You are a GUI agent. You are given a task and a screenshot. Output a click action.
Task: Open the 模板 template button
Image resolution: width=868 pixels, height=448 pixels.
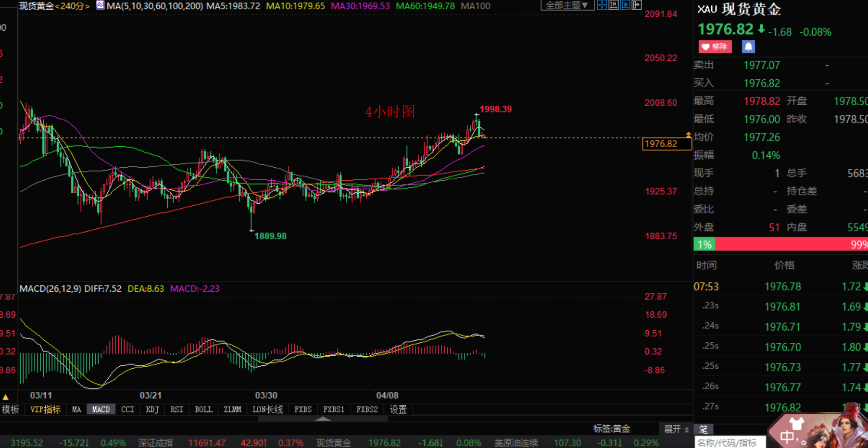point(10,410)
